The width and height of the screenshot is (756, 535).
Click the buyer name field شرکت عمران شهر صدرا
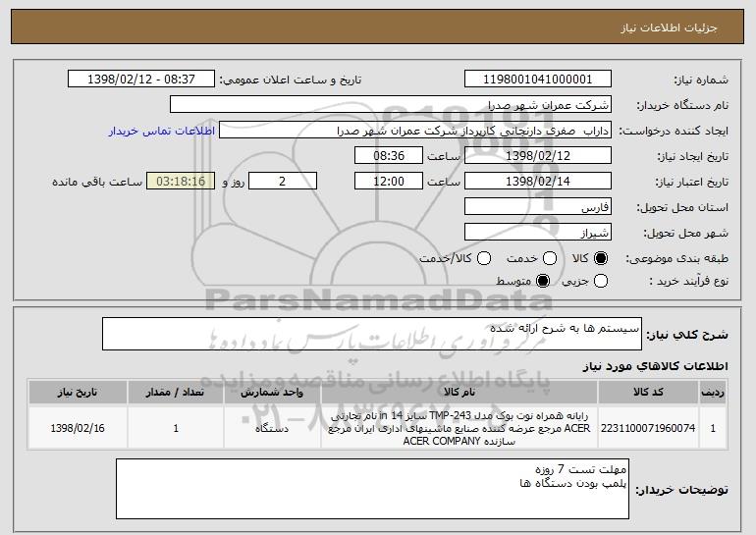tap(391, 105)
